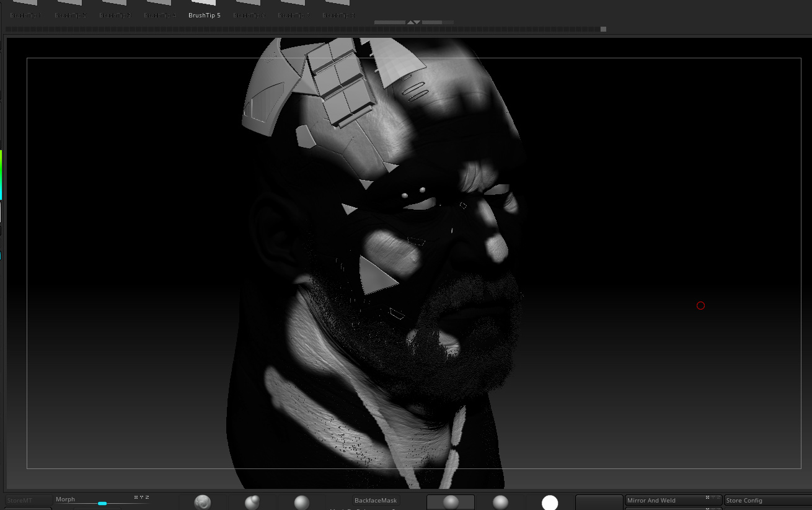812x510 pixels.
Task: Collapse shelf using top divider arrows
Action: pyautogui.click(x=414, y=22)
